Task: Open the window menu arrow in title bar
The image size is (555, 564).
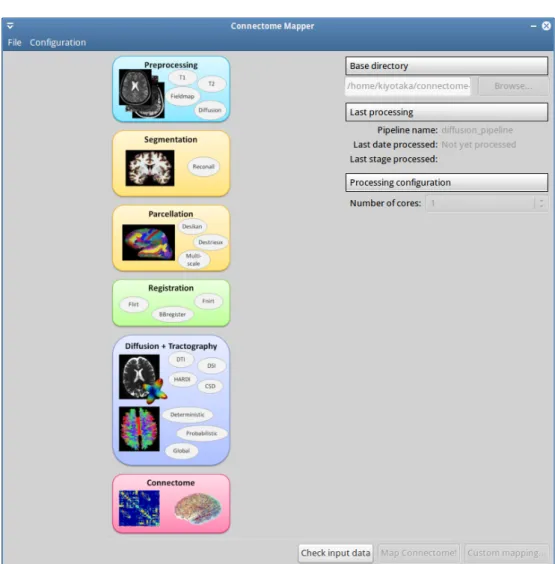Action: (x=10, y=26)
